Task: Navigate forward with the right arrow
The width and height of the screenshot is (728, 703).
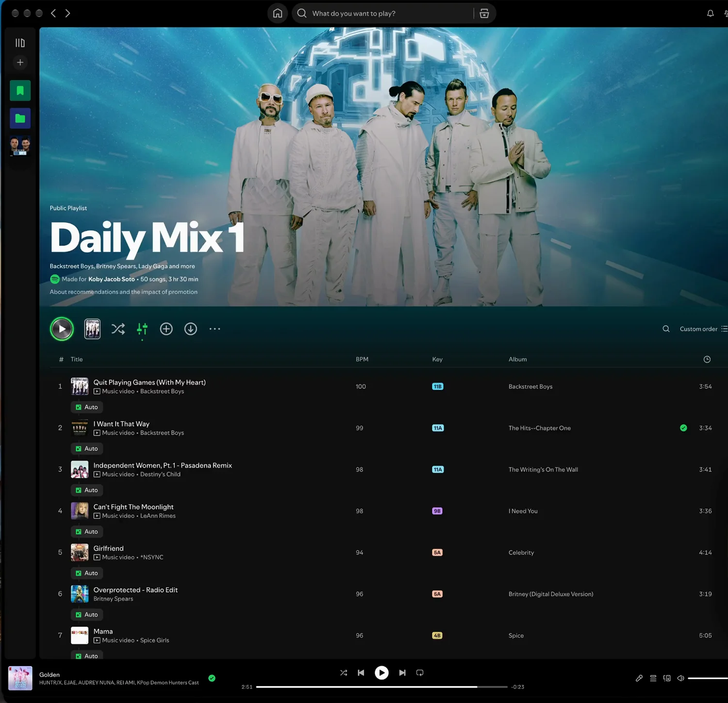Action: point(67,13)
